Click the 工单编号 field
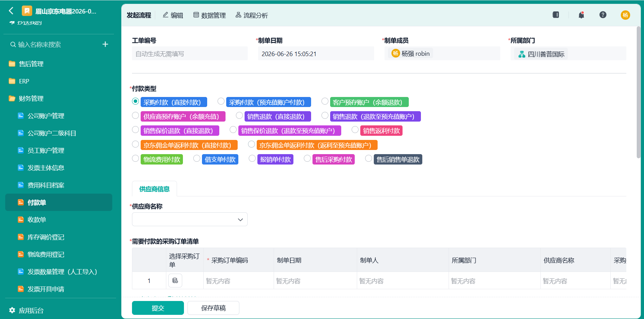This screenshot has width=644, height=319. pos(190,54)
